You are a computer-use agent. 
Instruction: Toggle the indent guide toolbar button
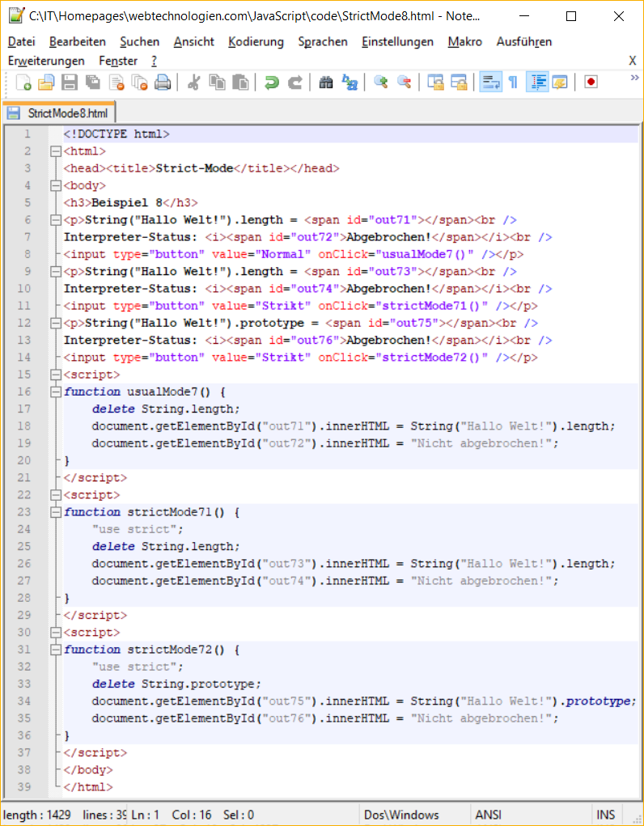[537, 82]
